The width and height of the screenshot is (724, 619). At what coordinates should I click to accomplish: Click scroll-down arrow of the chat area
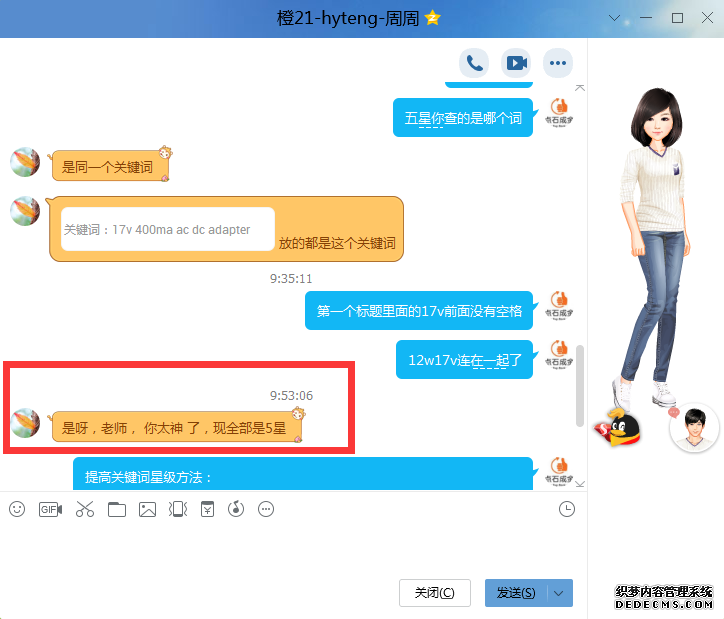pos(580,484)
